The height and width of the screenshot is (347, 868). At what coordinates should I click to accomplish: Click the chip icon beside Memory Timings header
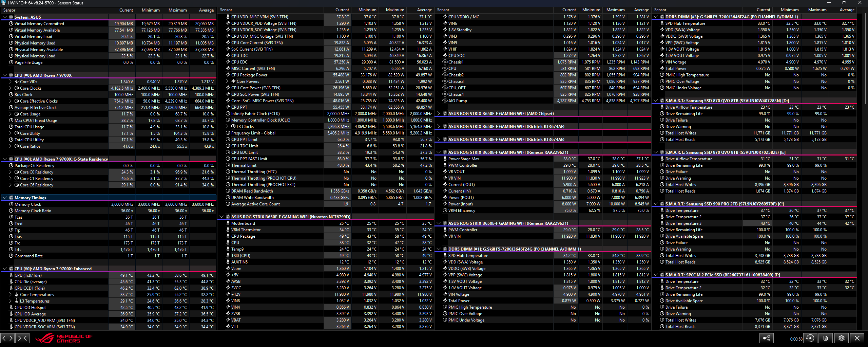(x=11, y=198)
